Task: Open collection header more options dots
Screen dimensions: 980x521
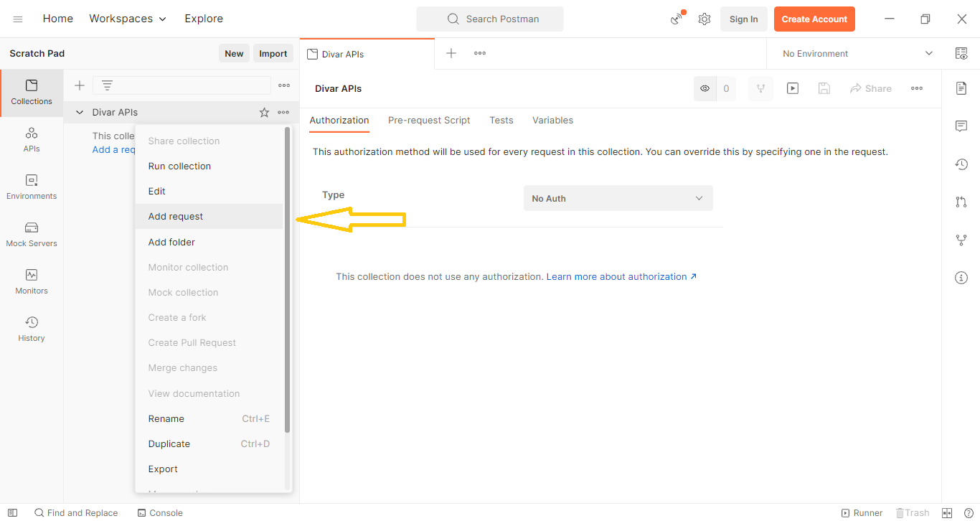Action: click(x=917, y=88)
